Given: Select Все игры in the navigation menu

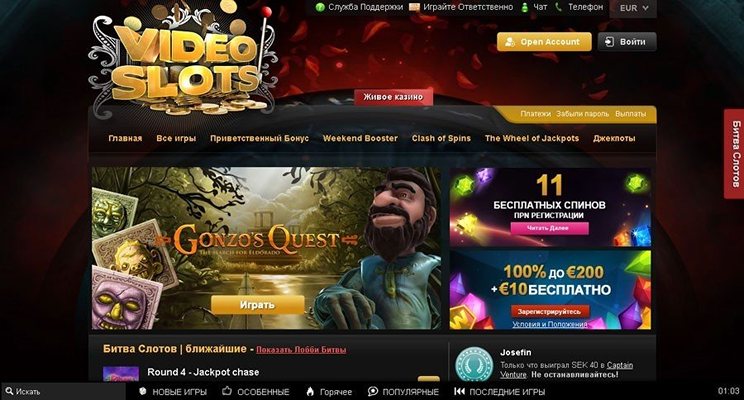Looking at the screenshot, I should click(x=176, y=139).
